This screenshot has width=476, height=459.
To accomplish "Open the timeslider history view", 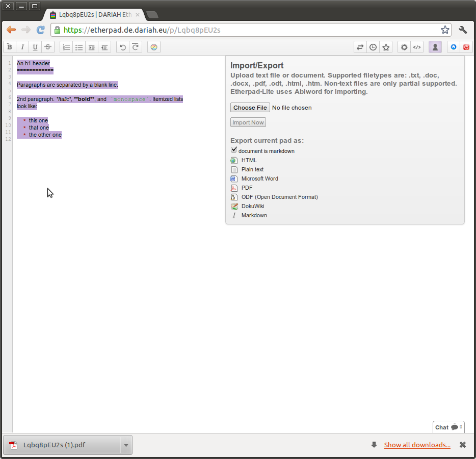I will tap(373, 47).
